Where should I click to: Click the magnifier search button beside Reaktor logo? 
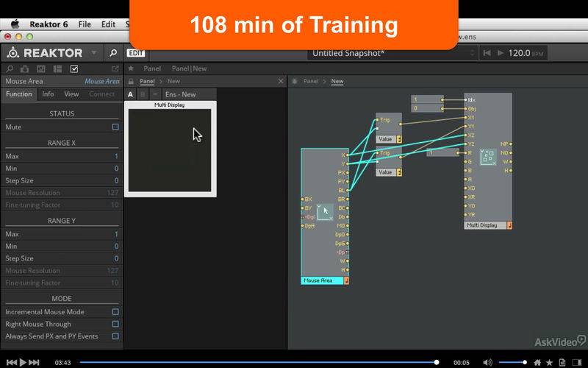tap(113, 53)
